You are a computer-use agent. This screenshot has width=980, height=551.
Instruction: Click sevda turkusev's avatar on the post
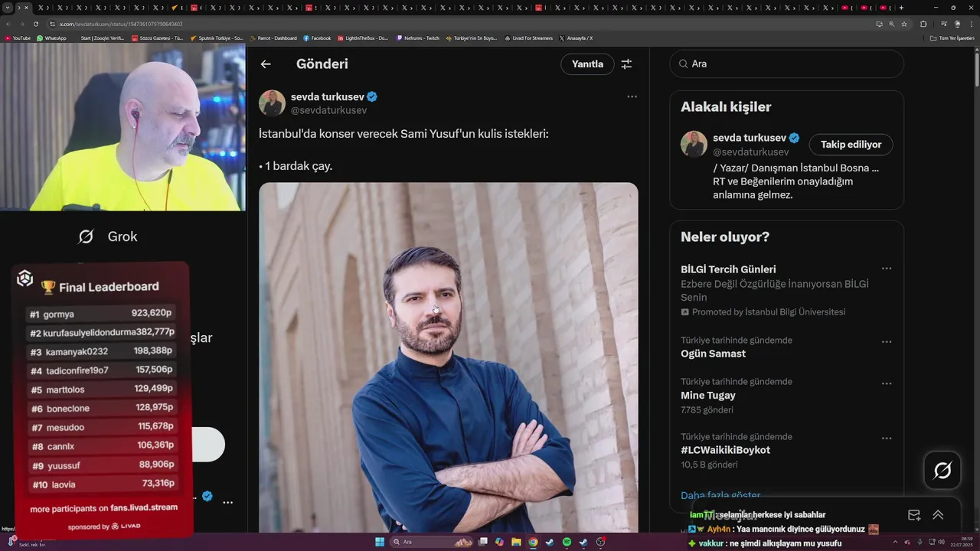pos(272,103)
